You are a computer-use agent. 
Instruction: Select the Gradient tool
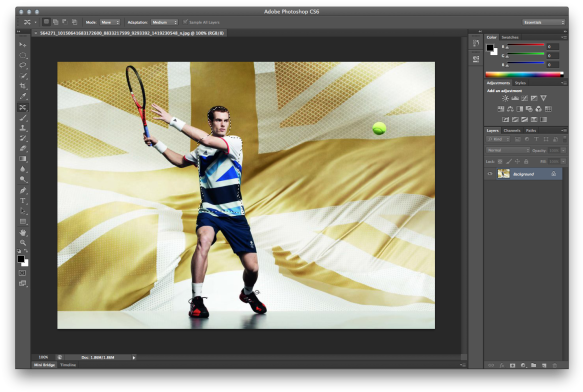click(23, 159)
